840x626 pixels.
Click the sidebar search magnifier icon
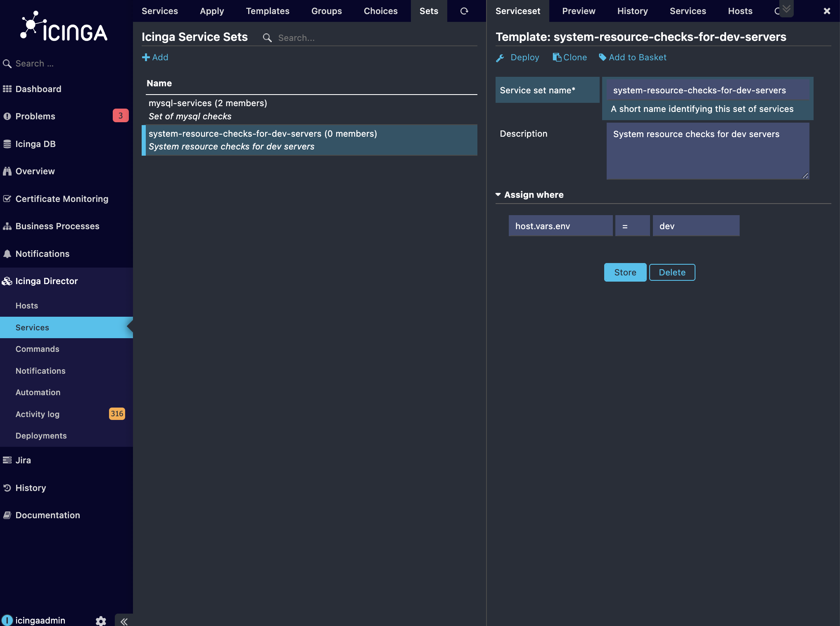[7, 64]
